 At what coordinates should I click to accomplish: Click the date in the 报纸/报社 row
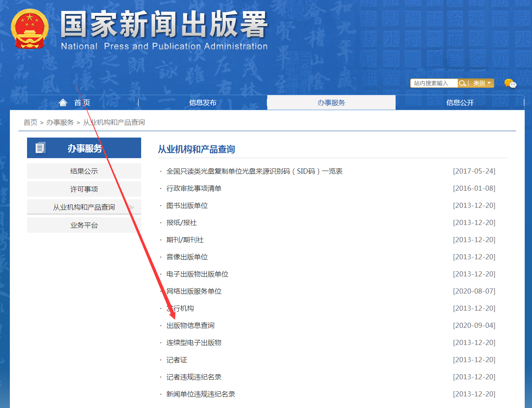pos(474,223)
